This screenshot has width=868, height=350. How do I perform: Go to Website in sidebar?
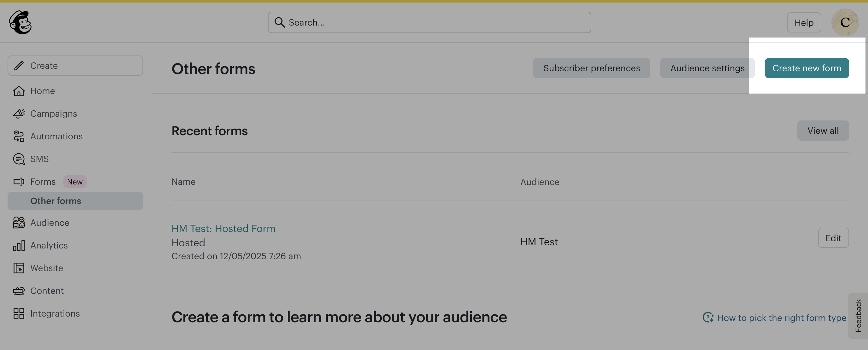pyautogui.click(x=47, y=268)
